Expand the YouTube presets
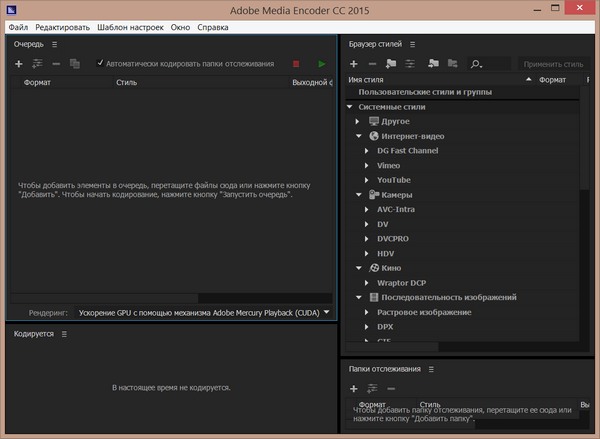600x439 pixels. pyautogui.click(x=367, y=180)
